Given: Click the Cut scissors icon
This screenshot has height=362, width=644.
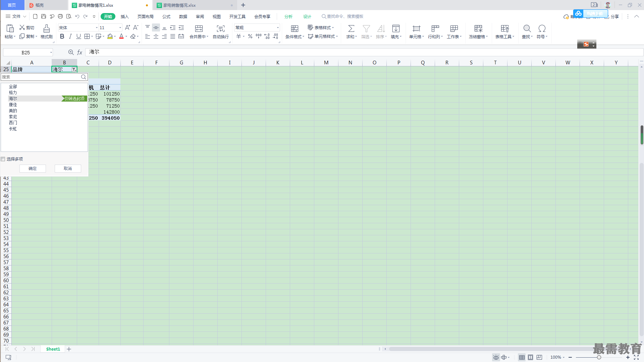Looking at the screenshot, I should [x=22, y=27].
